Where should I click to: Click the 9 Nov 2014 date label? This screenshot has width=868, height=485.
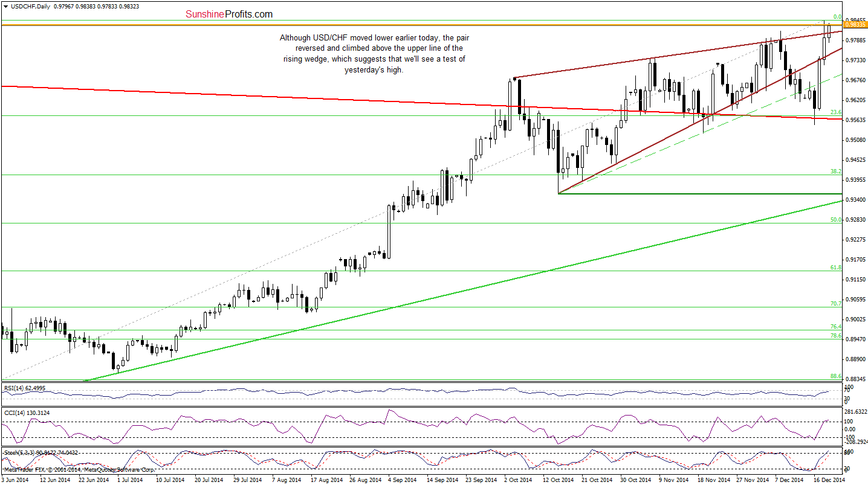pyautogui.click(x=674, y=480)
